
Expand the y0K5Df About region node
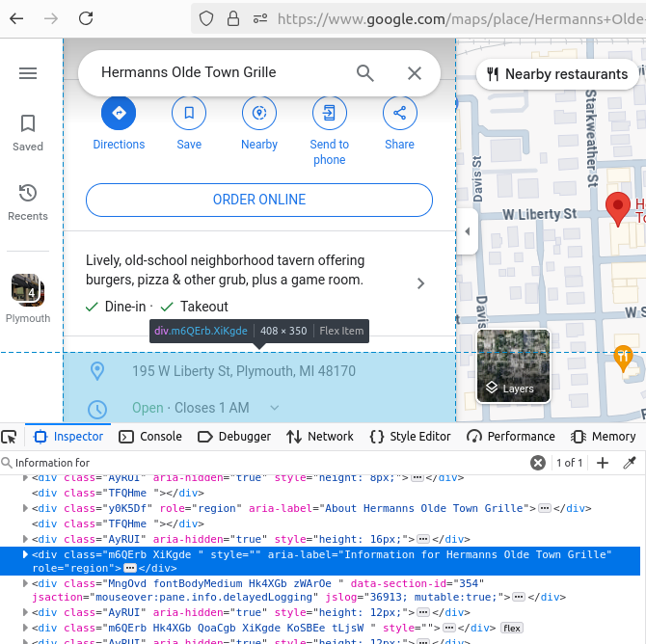point(25,508)
